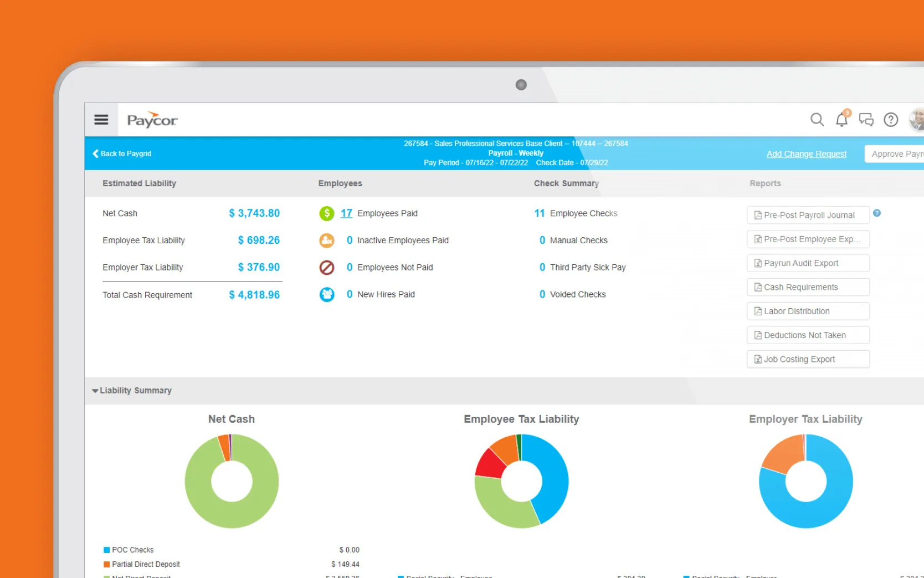
Task: Open the Job Costing Export report
Action: [808, 359]
